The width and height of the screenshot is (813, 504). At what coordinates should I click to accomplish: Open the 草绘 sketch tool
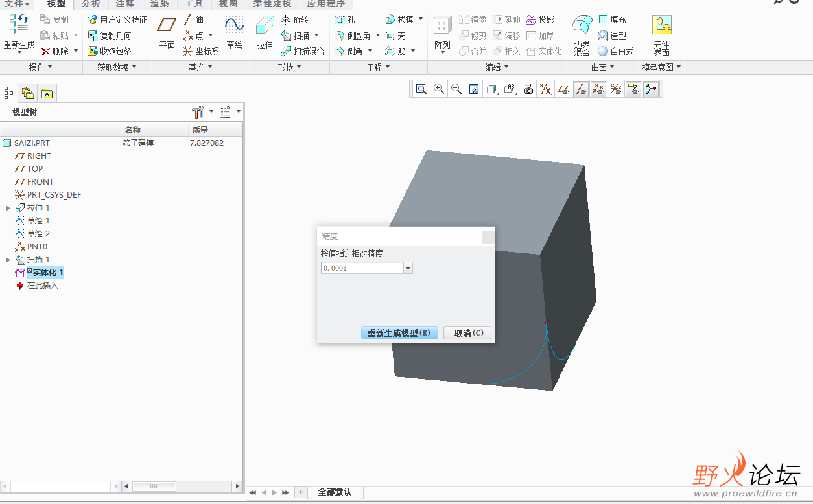tap(234, 32)
